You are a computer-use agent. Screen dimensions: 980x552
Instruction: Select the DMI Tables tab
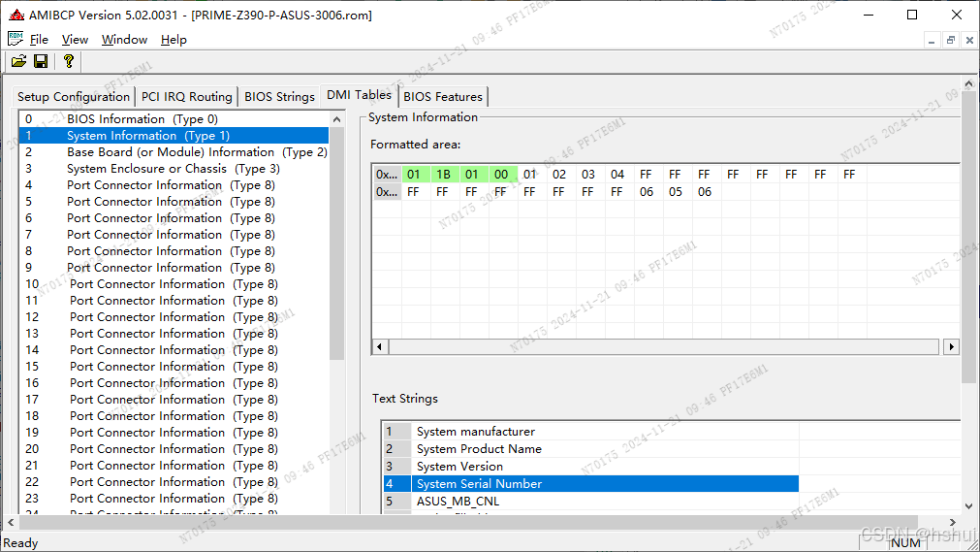coord(359,95)
